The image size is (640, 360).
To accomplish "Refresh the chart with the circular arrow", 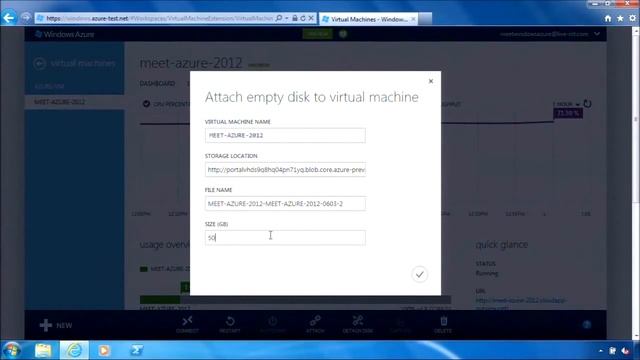I will point(587,104).
